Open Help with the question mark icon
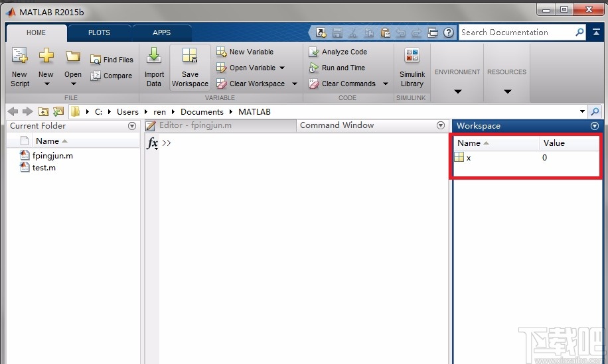The image size is (608, 364). 449,32
